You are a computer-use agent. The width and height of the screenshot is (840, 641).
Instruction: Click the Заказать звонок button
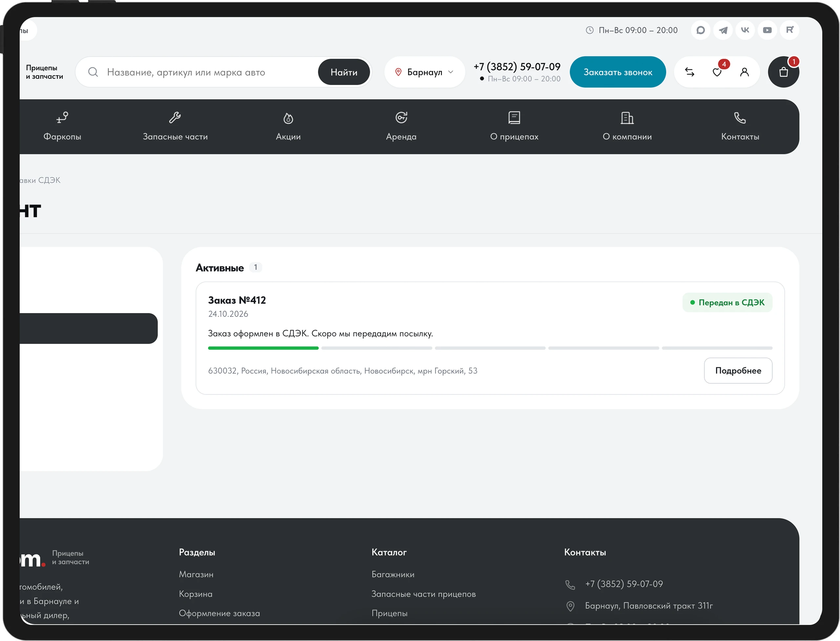coord(618,72)
